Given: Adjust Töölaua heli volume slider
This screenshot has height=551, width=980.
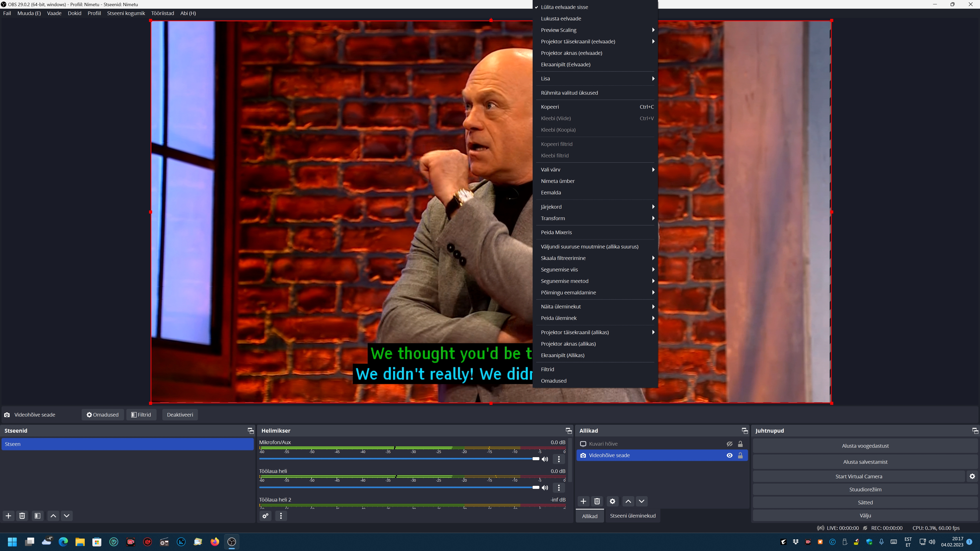Looking at the screenshot, I should pyautogui.click(x=399, y=487).
